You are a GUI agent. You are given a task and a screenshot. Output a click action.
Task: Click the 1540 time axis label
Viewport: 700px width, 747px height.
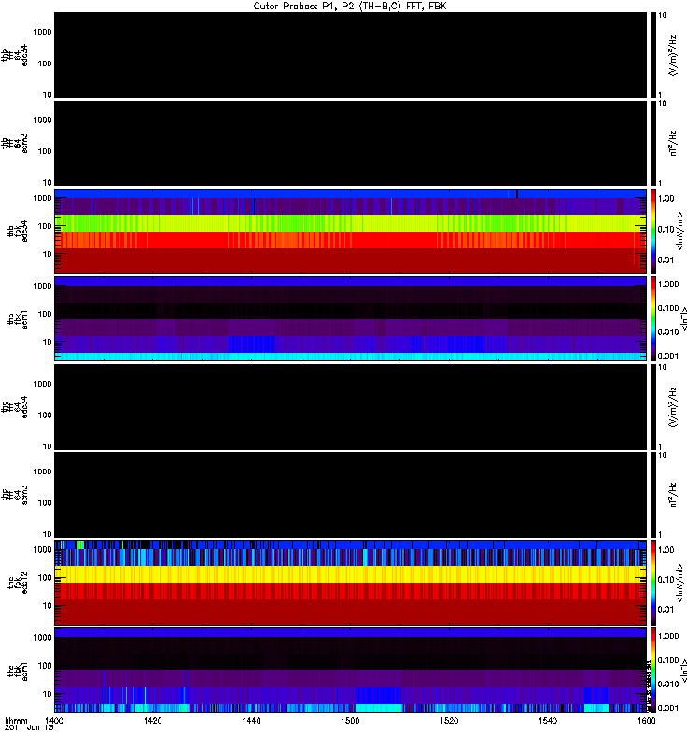[x=548, y=721]
